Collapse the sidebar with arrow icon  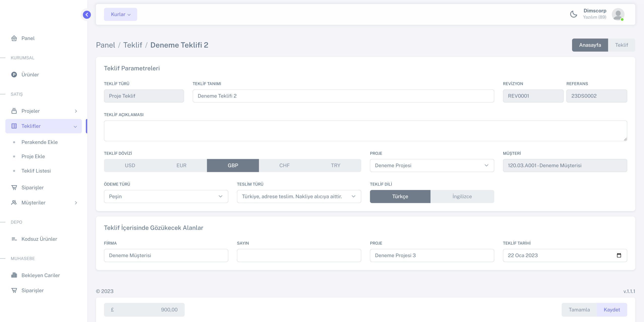point(87,15)
